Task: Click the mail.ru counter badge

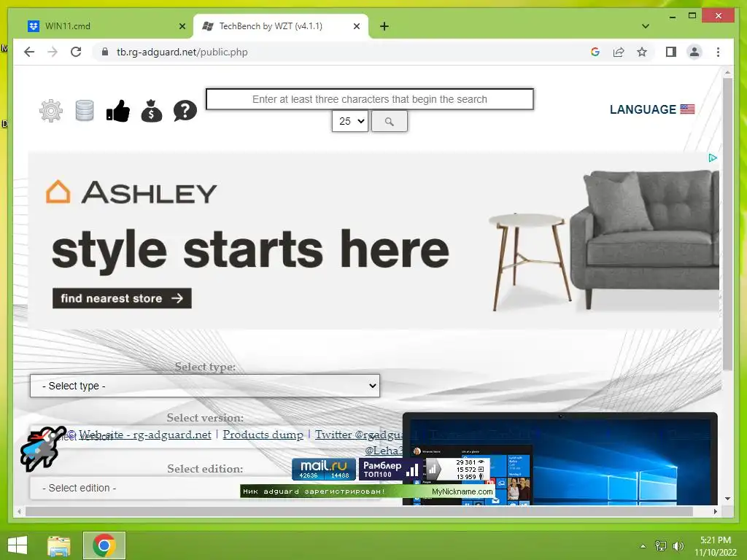Action: point(323,469)
